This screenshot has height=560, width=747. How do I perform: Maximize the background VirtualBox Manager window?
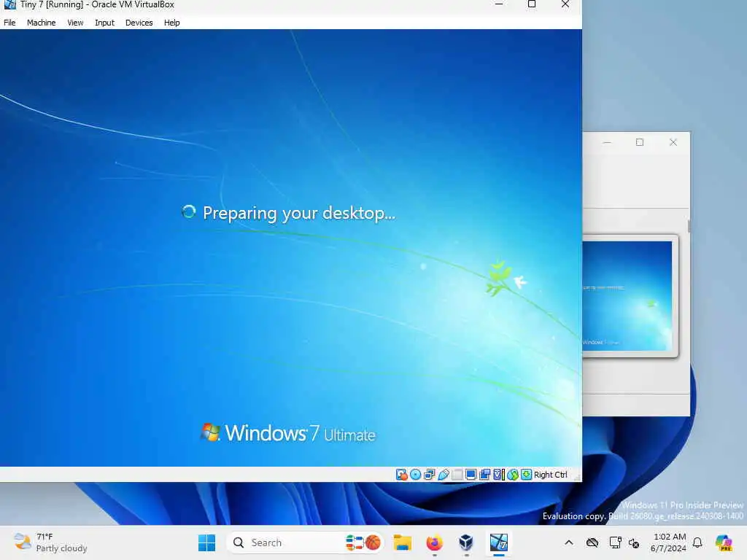(639, 142)
